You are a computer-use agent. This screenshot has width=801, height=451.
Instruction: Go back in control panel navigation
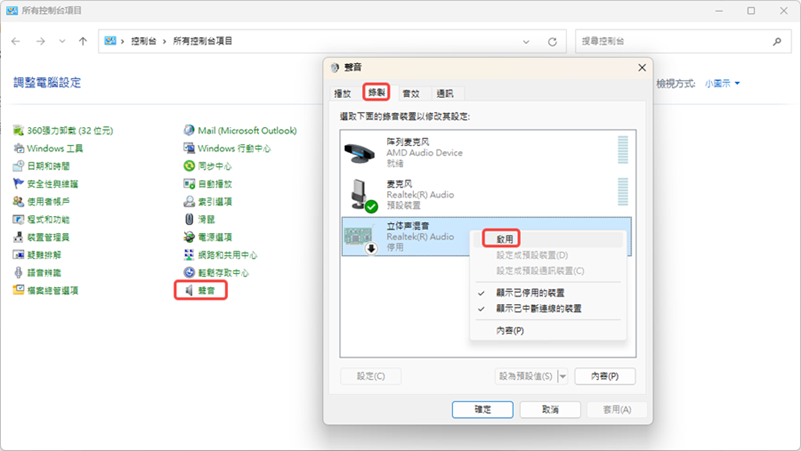click(16, 41)
